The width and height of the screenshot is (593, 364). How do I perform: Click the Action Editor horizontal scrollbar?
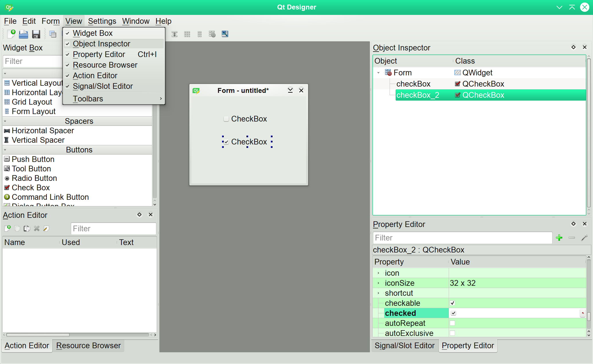coord(38,335)
